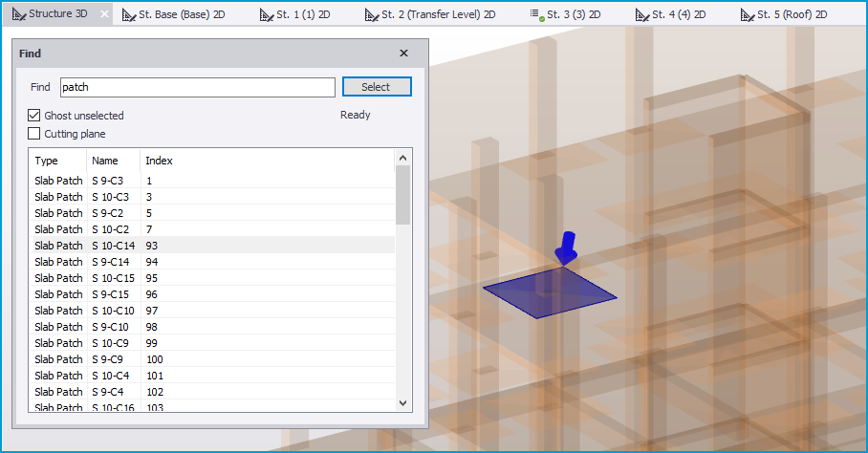This screenshot has height=453, width=868.
Task: Click the highlighted blue slab patch in 3D view
Action: 550,293
